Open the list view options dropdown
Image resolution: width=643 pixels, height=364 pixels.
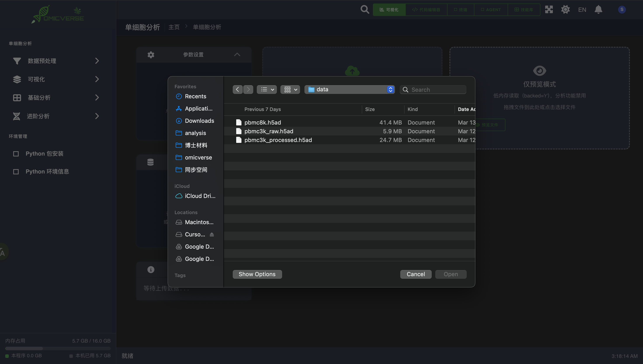267,90
